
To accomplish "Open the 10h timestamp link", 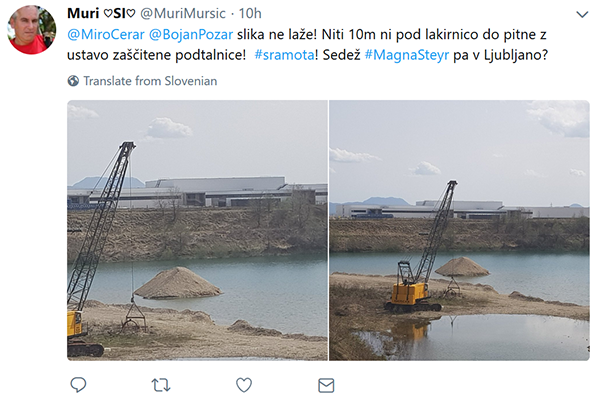I will click(x=250, y=13).
